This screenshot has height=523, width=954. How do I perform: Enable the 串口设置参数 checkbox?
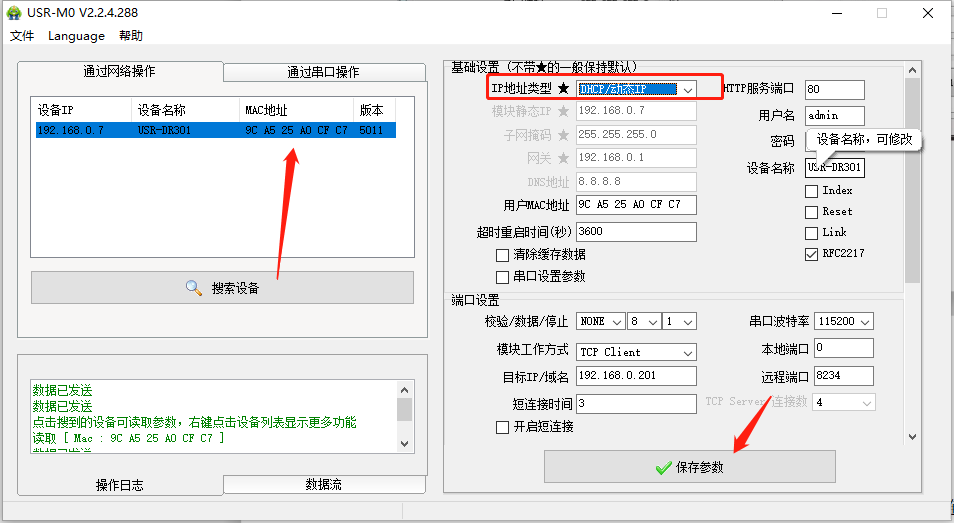[x=503, y=277]
